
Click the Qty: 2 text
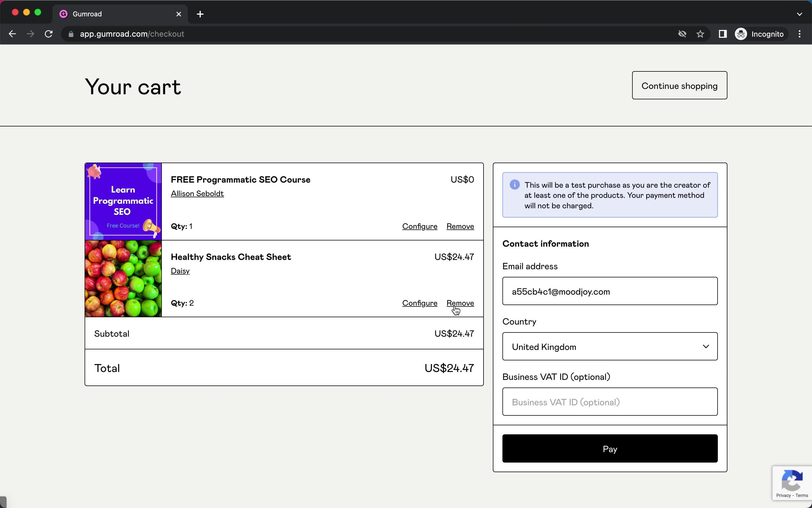pos(182,303)
